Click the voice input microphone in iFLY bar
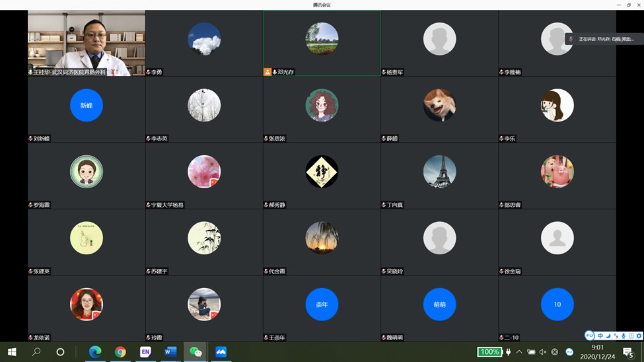Image resolution: width=644 pixels, height=362 pixels. (x=624, y=336)
